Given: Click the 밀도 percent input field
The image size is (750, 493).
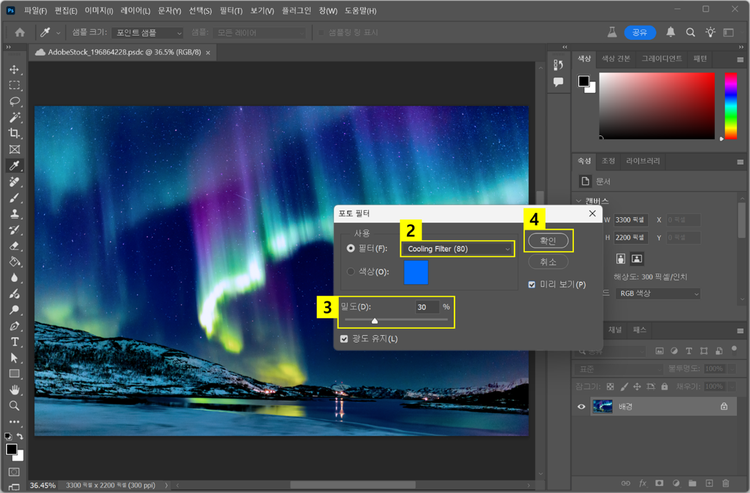Looking at the screenshot, I should coord(426,307).
